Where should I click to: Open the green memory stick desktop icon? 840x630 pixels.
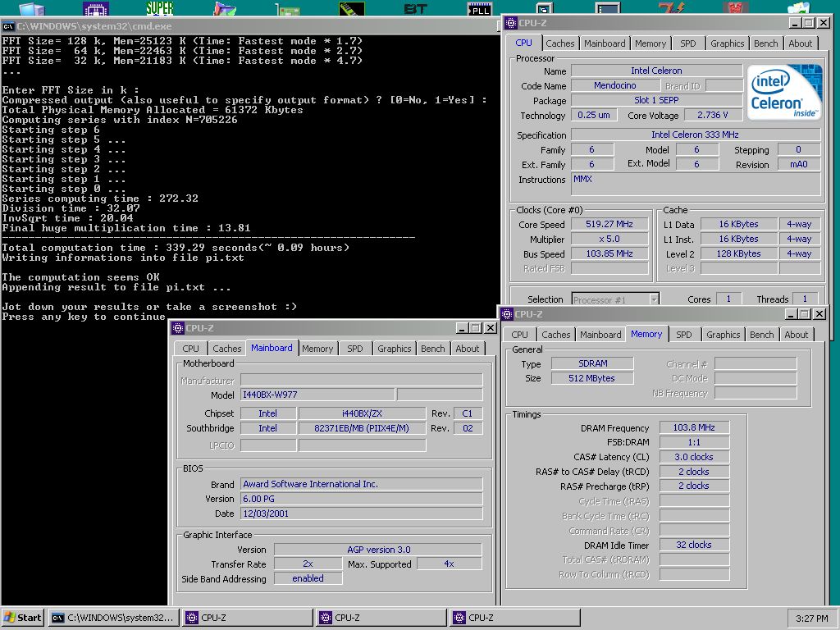tap(351, 8)
